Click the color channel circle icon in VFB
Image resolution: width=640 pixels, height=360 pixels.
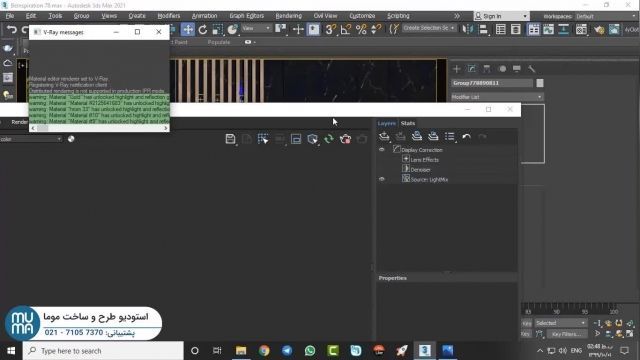pyautogui.click(x=71, y=139)
